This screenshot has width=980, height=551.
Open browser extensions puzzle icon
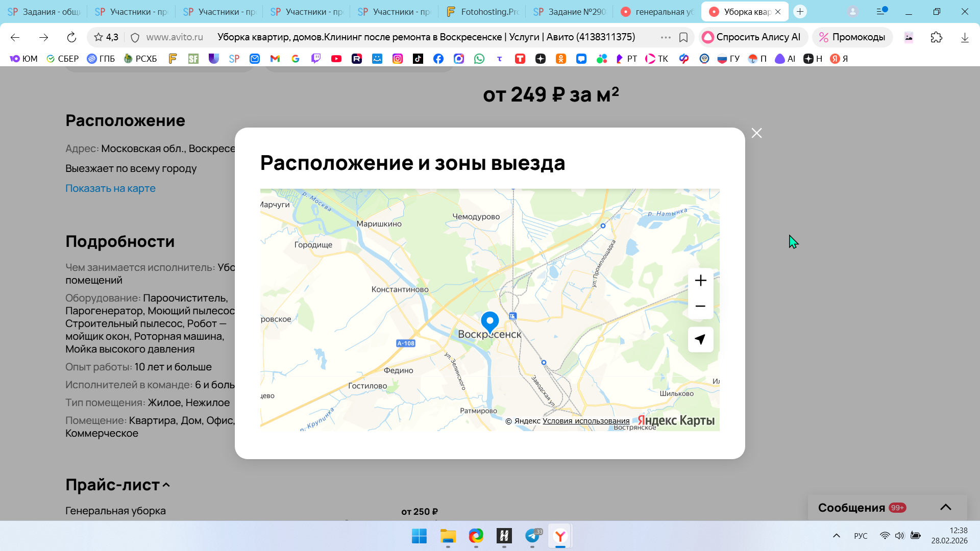936,37
